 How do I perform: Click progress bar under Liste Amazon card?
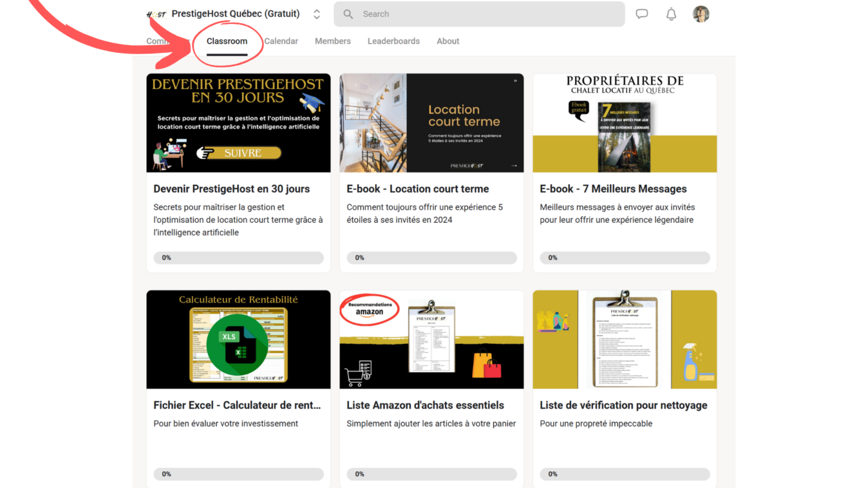[432, 474]
